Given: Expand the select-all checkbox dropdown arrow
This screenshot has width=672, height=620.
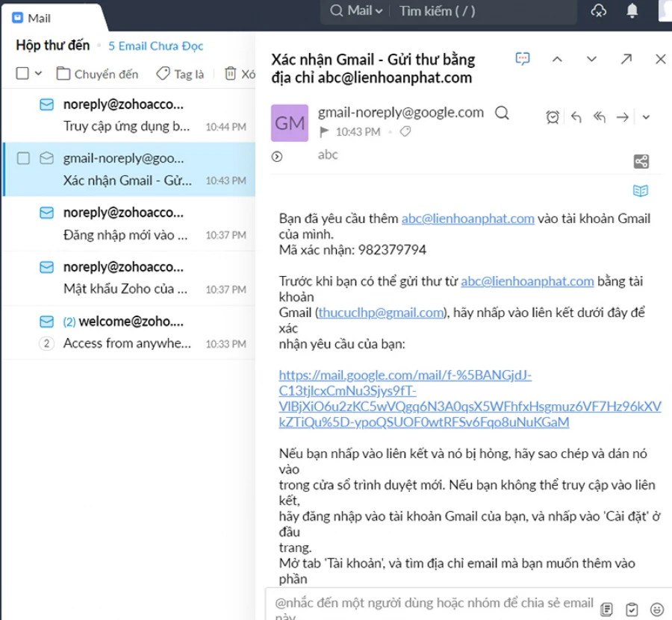Looking at the screenshot, I should (x=38, y=73).
